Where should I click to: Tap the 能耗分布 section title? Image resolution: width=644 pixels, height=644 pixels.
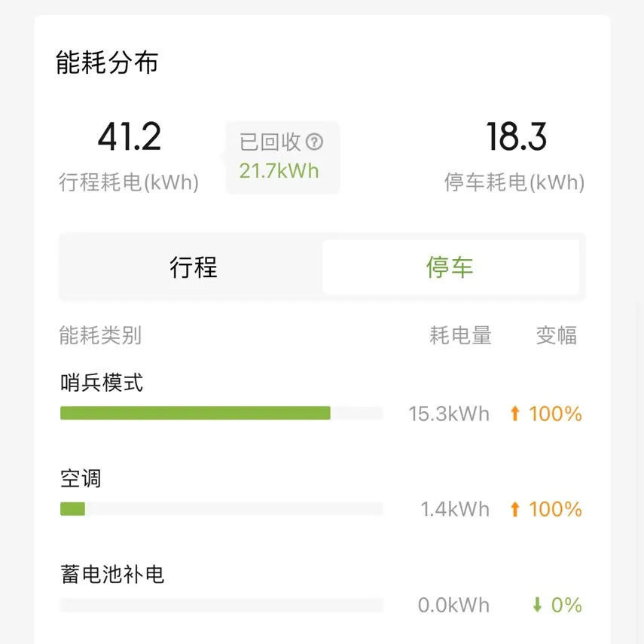[107, 63]
